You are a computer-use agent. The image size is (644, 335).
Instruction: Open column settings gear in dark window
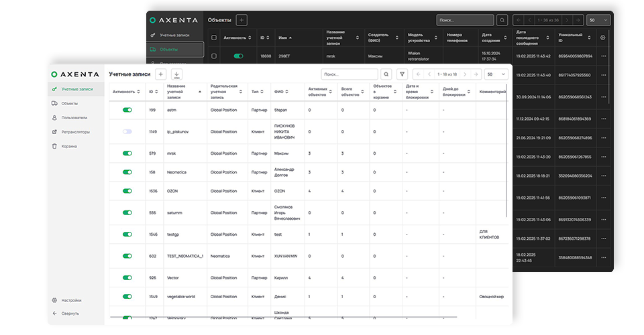pos(603,38)
